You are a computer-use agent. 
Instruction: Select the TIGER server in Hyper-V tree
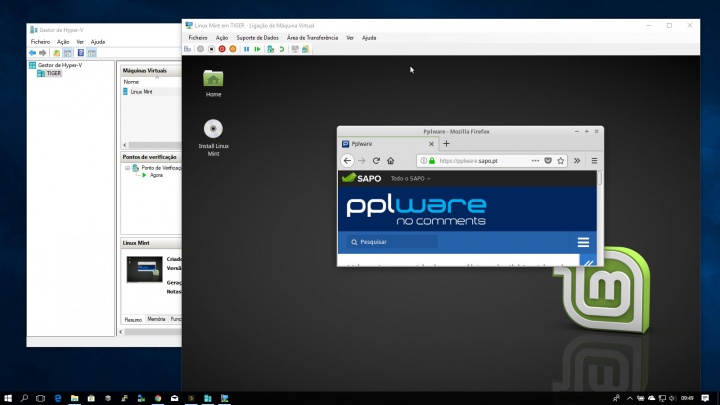[54, 73]
